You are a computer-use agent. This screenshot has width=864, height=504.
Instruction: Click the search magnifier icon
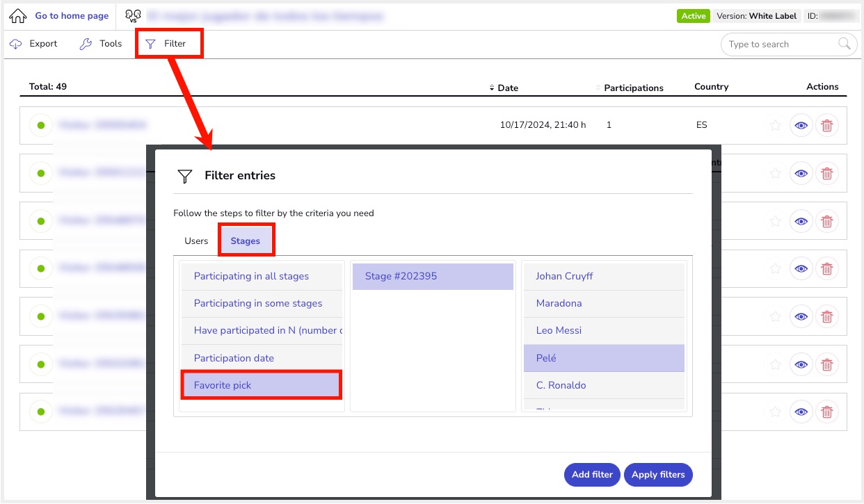point(845,44)
